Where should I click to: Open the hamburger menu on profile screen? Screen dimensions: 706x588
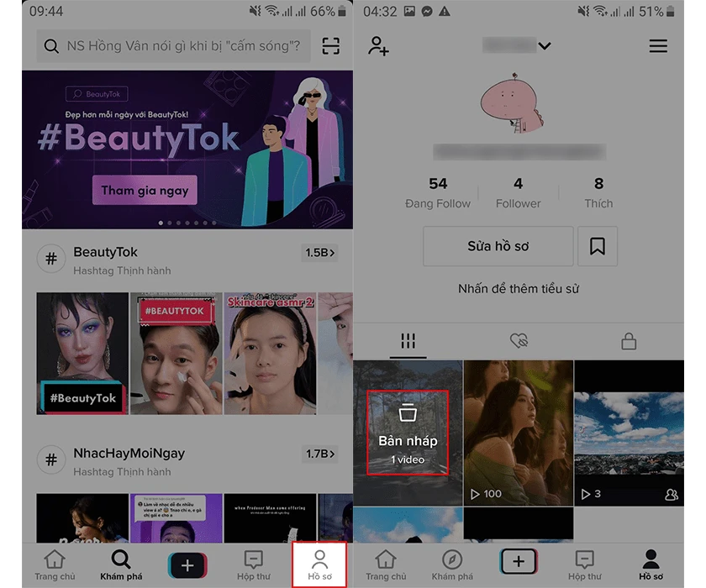pyautogui.click(x=658, y=46)
